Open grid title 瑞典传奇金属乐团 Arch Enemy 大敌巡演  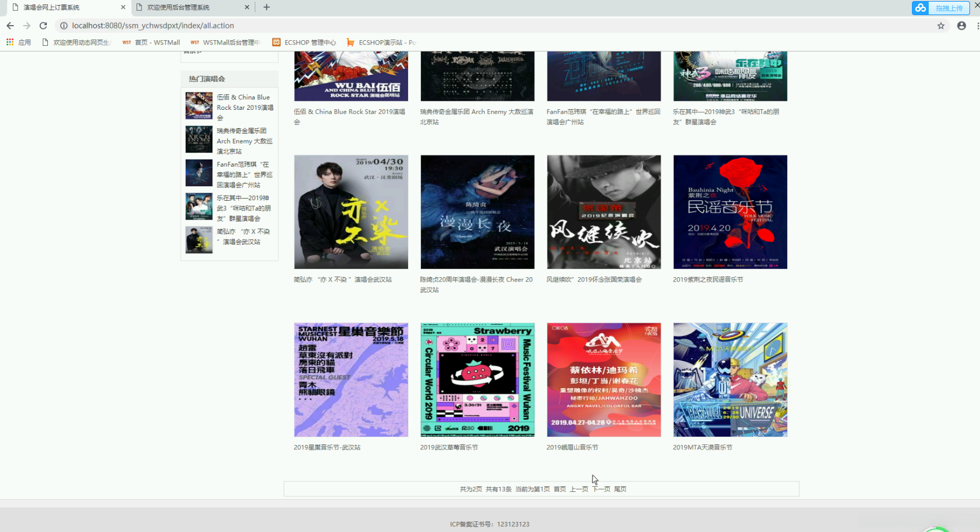pos(477,117)
